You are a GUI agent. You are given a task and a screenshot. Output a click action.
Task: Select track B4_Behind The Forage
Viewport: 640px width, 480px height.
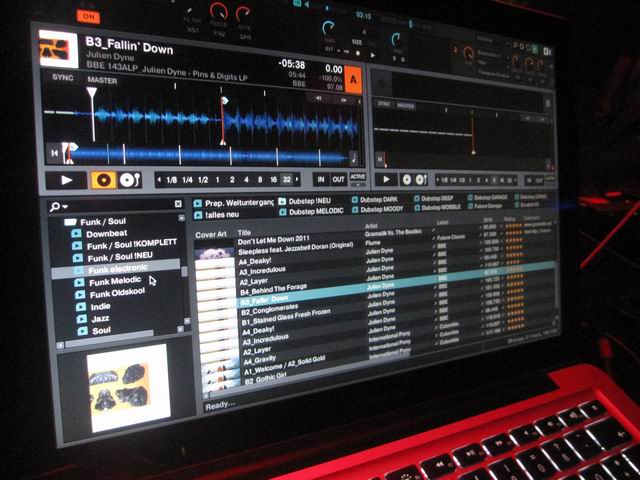pos(273,290)
